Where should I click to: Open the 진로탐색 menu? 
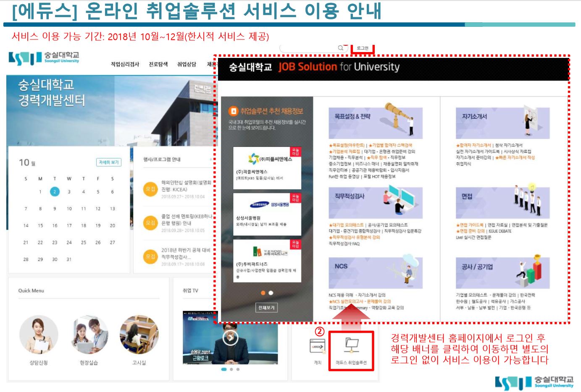(x=158, y=64)
